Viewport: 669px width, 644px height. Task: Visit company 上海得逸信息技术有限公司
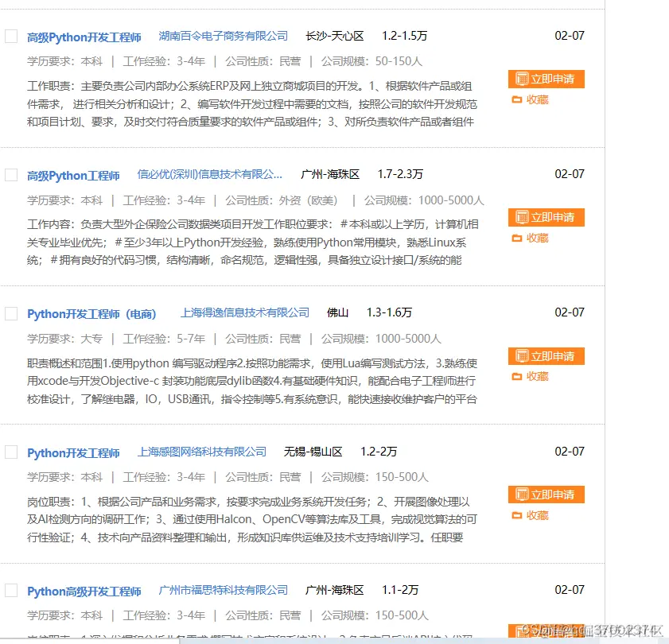[x=245, y=312]
